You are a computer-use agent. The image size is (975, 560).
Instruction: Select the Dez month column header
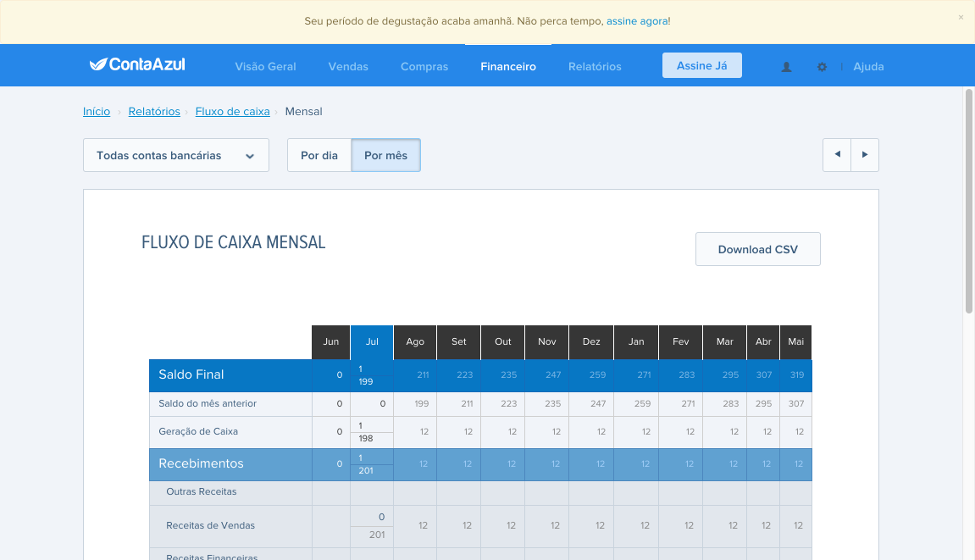591,342
